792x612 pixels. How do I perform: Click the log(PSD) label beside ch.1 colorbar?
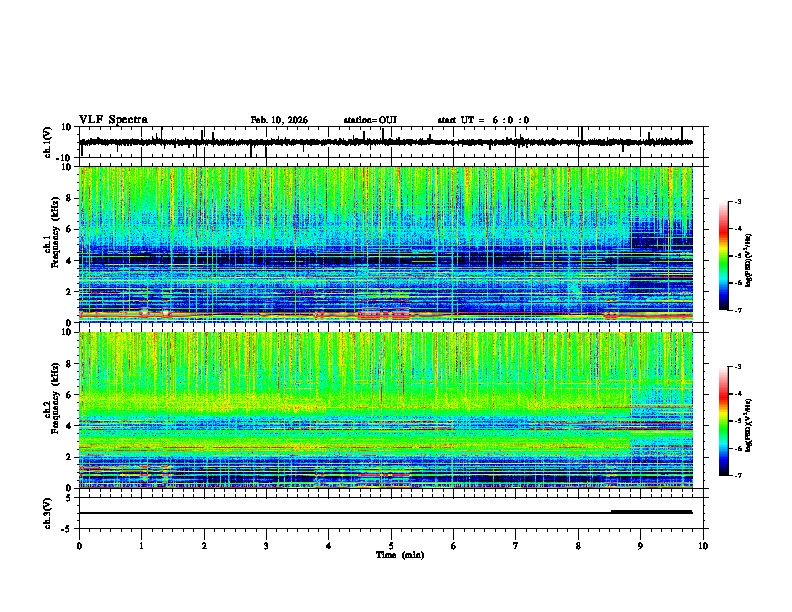tap(749, 260)
